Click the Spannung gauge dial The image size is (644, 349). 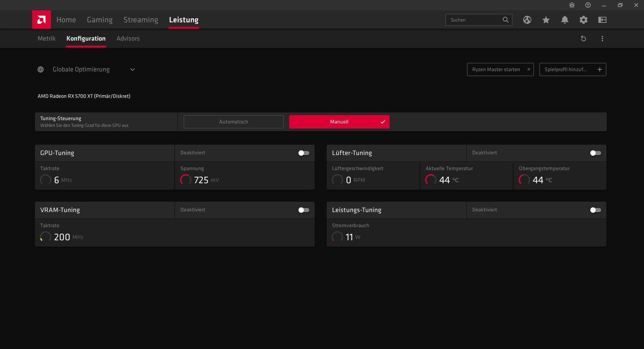[x=186, y=180]
